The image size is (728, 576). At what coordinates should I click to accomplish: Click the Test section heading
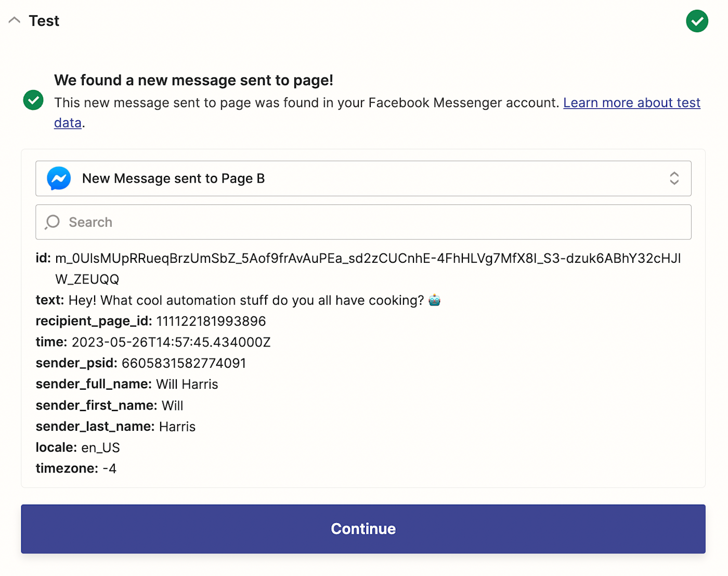(44, 21)
